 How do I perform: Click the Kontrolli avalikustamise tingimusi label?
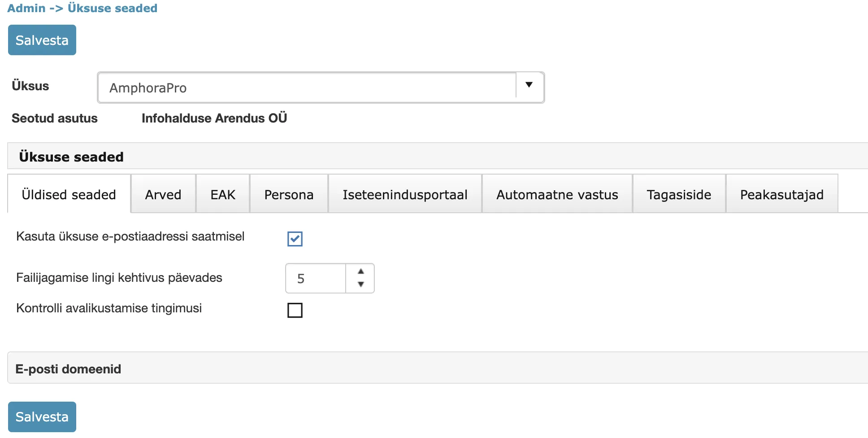click(109, 308)
